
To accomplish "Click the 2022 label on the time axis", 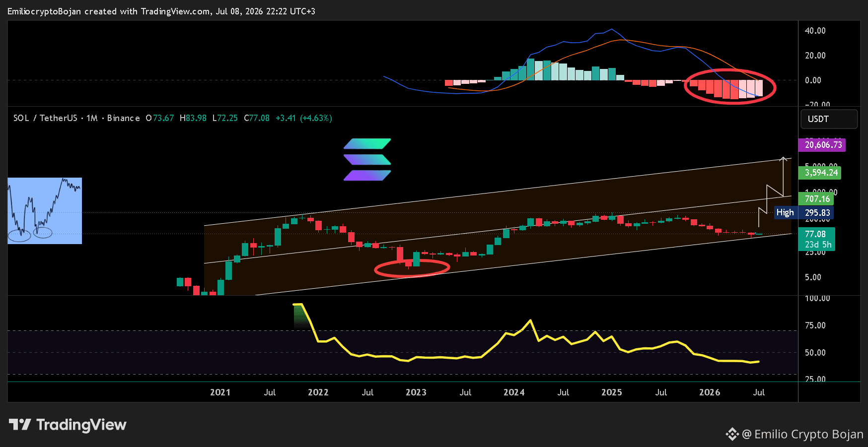I will pos(318,392).
